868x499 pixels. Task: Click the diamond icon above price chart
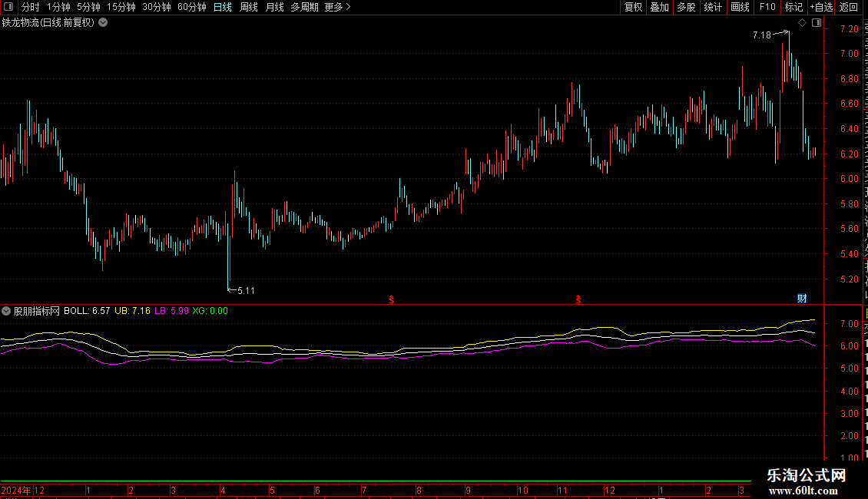point(802,23)
